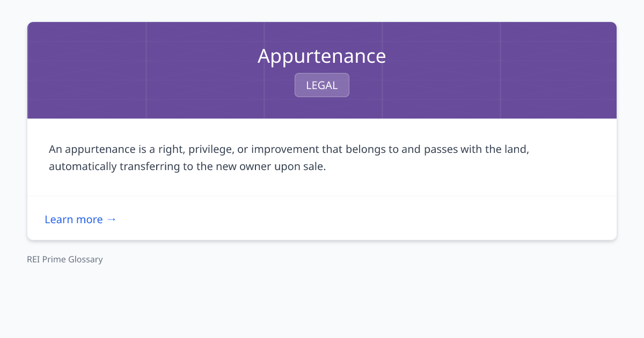Click the definition paragraph text
Viewport: 644px width, 338px height.
(x=289, y=158)
